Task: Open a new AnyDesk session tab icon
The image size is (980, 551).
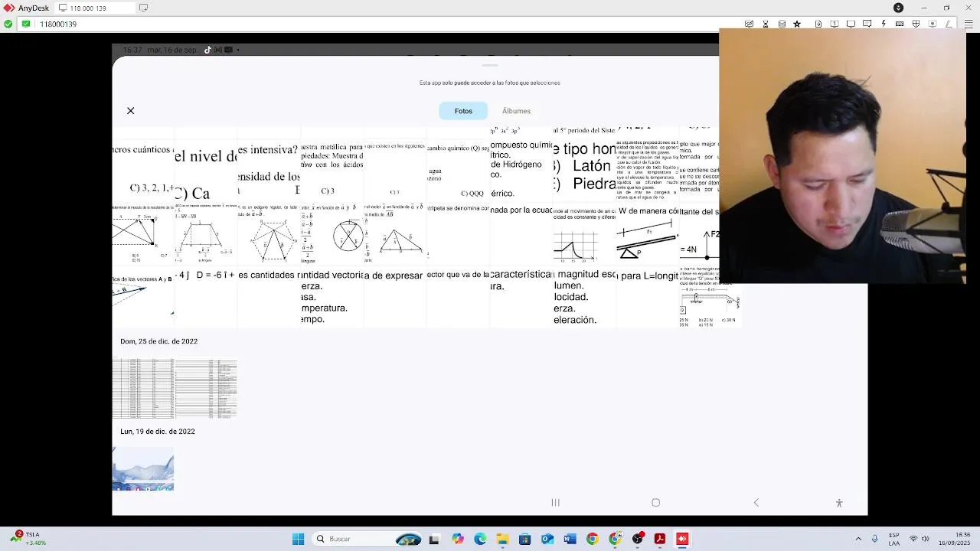Action: (143, 8)
